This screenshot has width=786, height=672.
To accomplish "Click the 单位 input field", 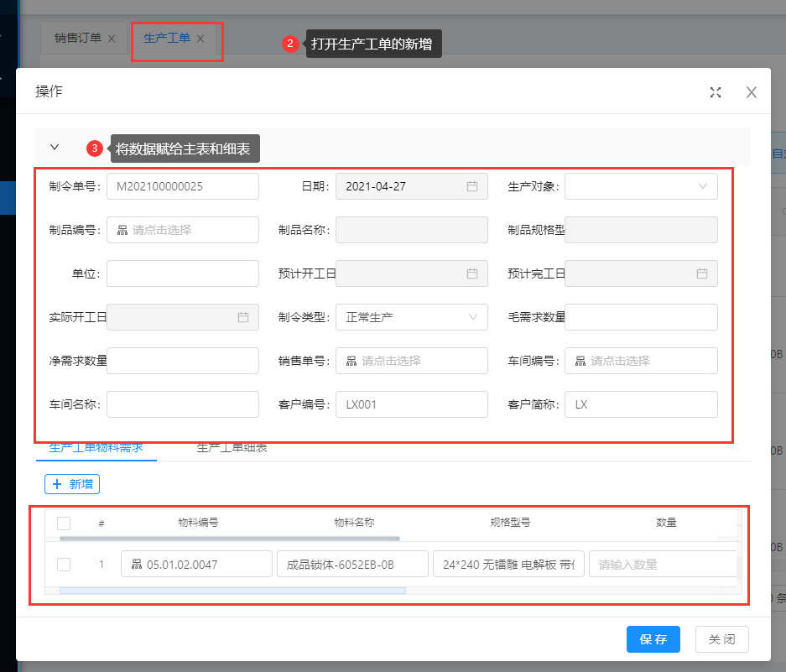I will tap(183, 273).
